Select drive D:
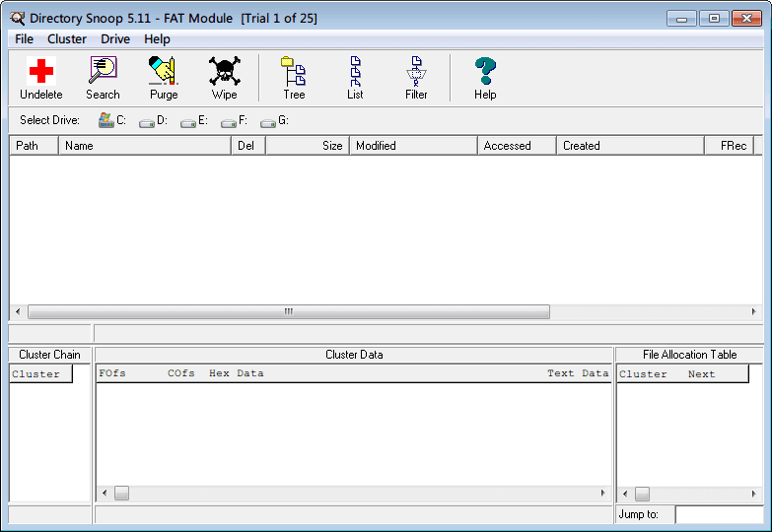 point(153,120)
